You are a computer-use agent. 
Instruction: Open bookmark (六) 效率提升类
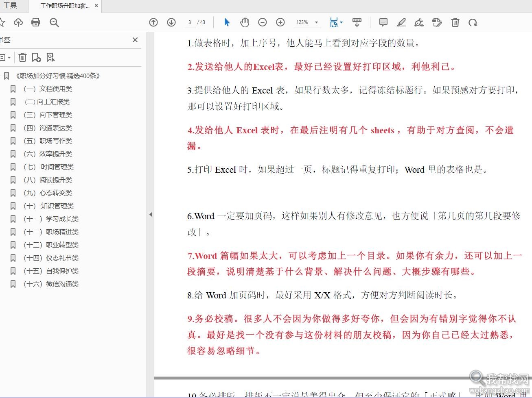click(48, 154)
